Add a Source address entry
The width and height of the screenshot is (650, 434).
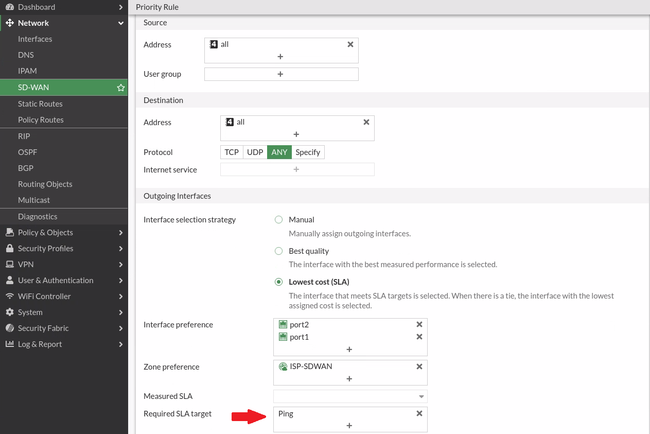click(x=280, y=56)
